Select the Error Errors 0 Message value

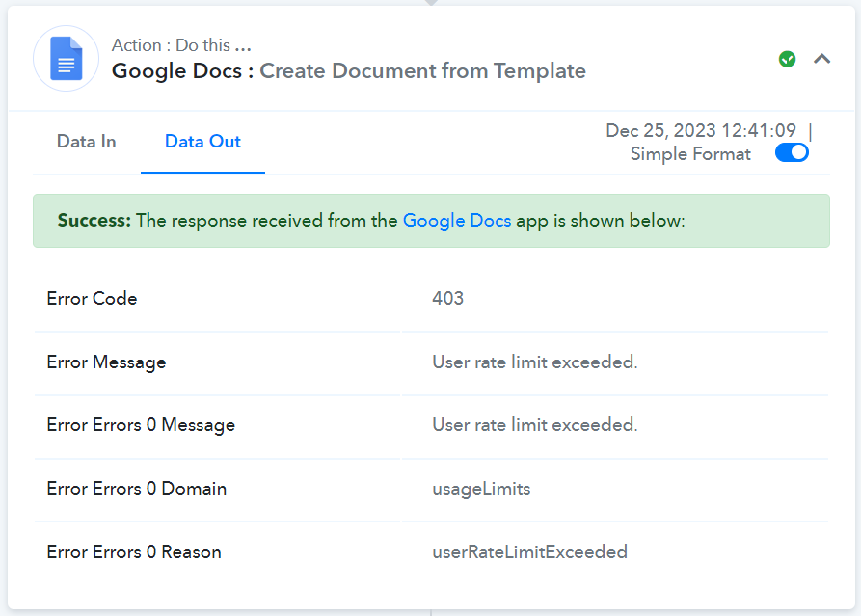tap(535, 425)
